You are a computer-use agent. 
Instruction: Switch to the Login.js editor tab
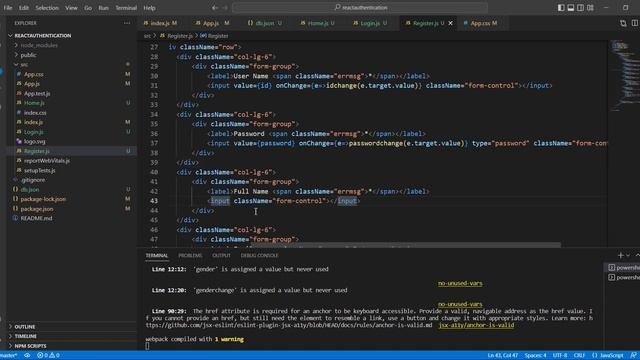tap(370, 23)
